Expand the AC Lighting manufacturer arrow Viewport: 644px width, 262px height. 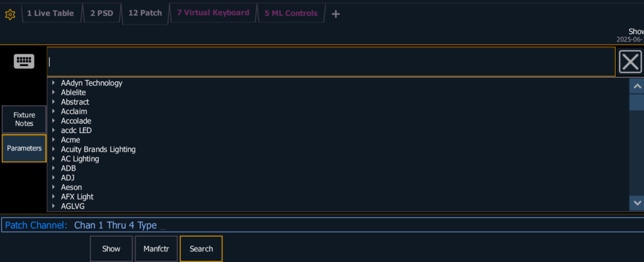[x=54, y=158]
